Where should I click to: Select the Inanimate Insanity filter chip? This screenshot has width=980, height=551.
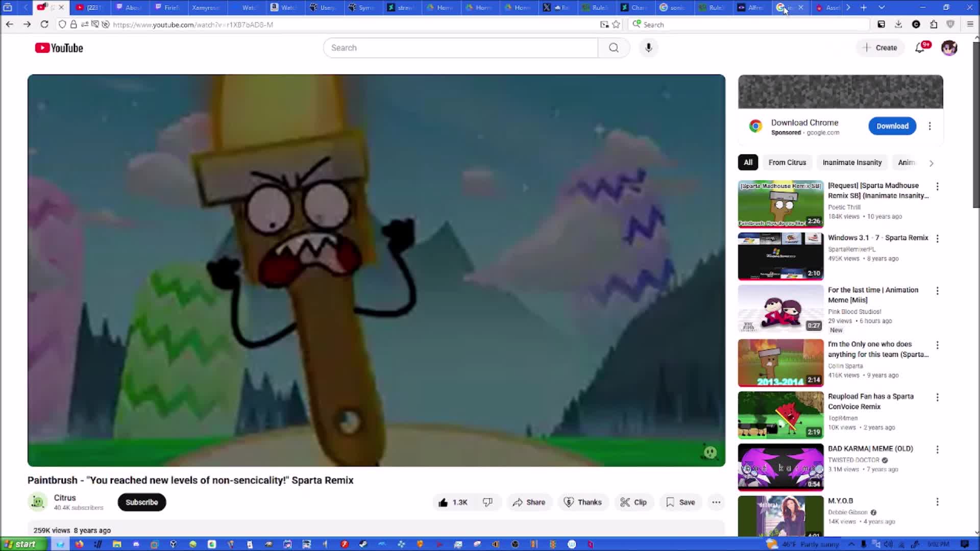852,162
